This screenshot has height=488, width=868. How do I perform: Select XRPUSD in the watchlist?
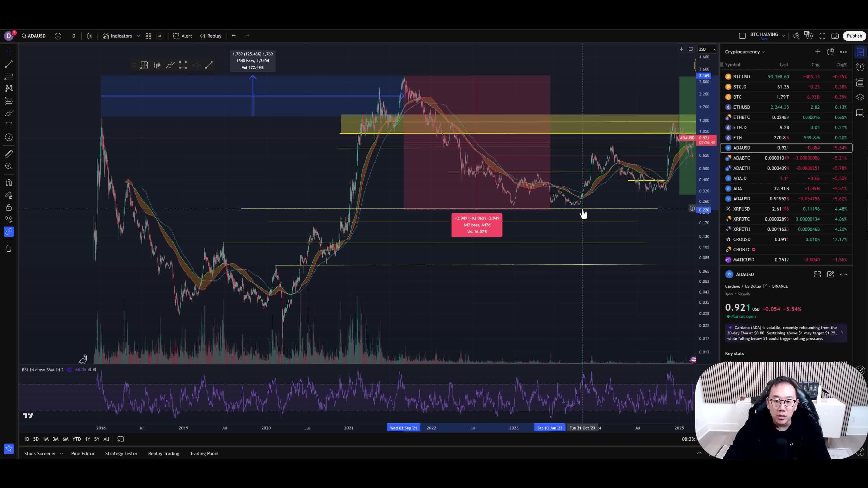(x=786, y=209)
